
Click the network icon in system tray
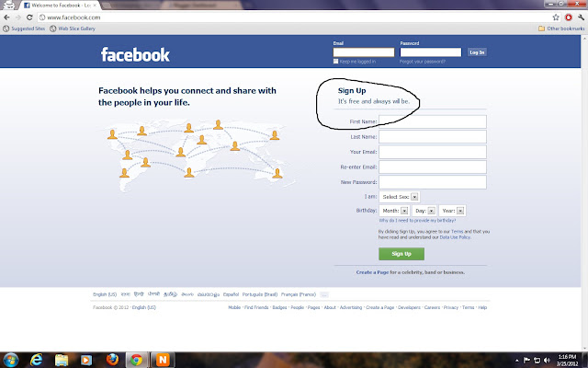pyautogui.click(x=537, y=361)
